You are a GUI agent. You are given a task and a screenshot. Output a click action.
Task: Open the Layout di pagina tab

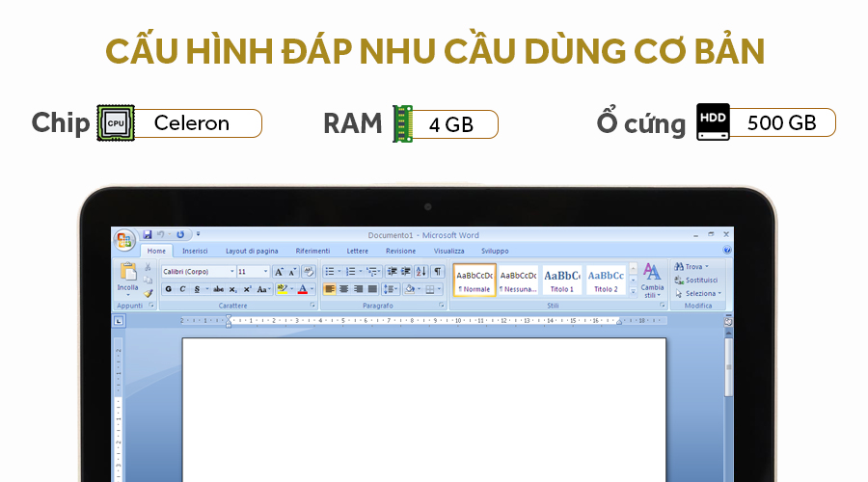pos(252,251)
